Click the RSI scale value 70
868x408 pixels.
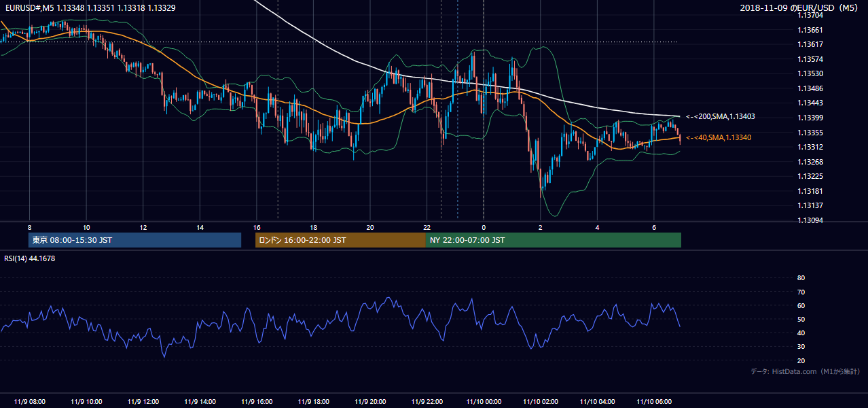pyautogui.click(x=801, y=292)
